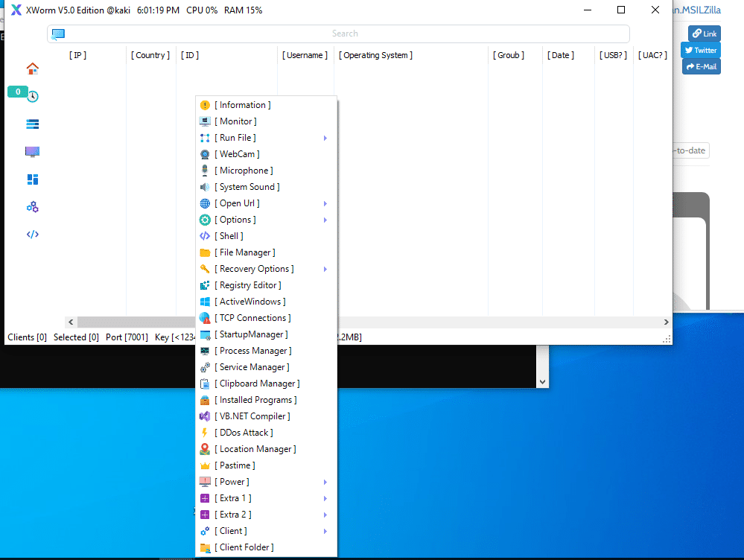Select the Shell code icon in the menu

(205, 236)
